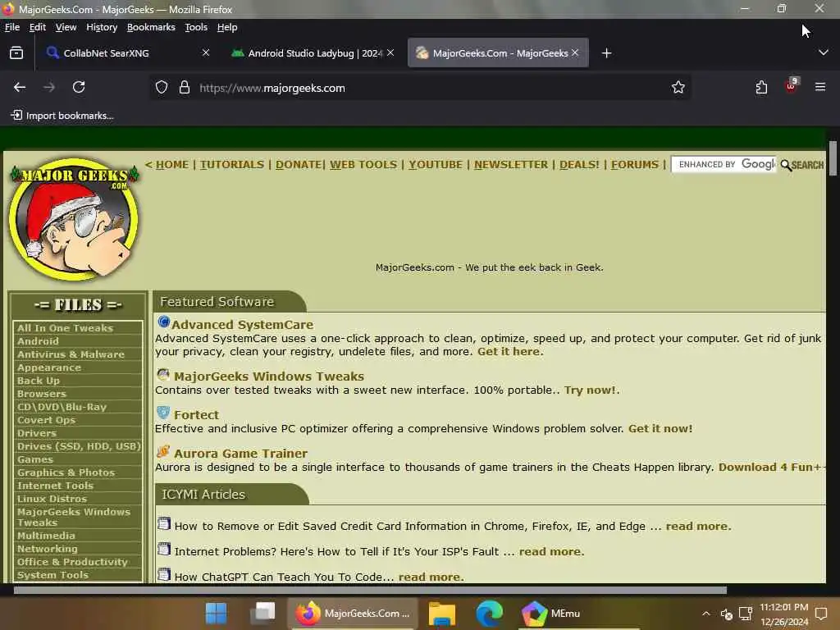Close the Android Studio Ladybug tab
The image size is (840, 630).
(390, 52)
